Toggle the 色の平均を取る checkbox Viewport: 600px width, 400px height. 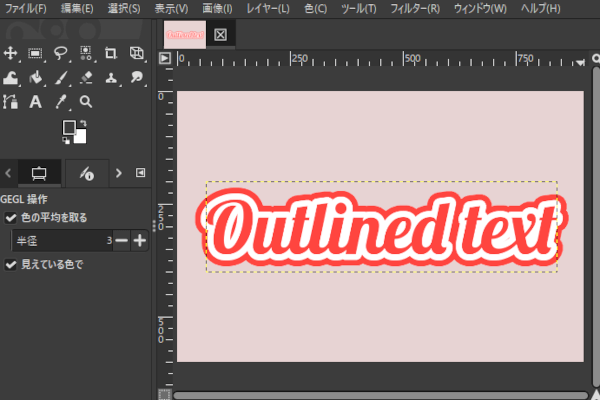(11, 217)
